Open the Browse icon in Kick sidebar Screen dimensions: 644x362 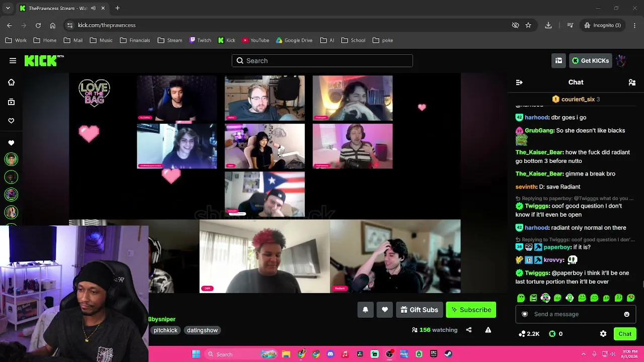click(x=11, y=102)
